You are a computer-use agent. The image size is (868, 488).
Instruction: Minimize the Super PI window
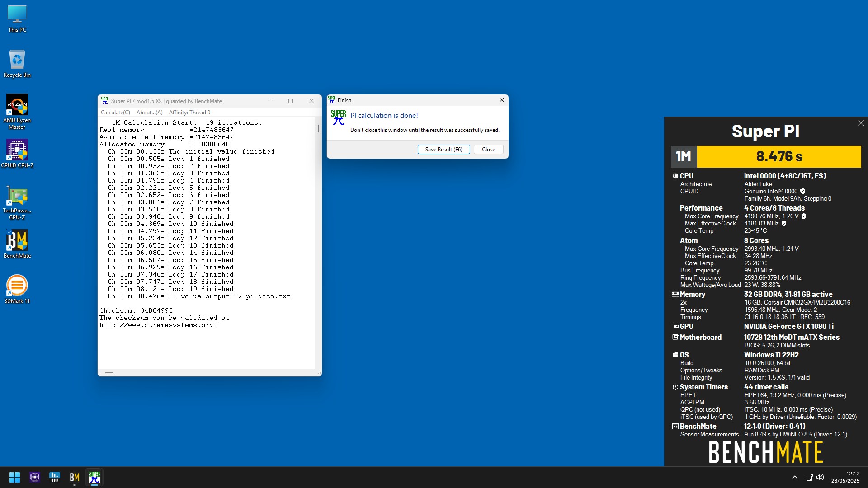point(270,101)
